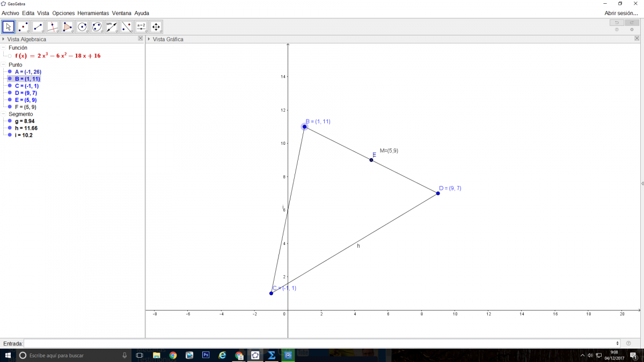Choose the Ellipse conic tool

97,26
